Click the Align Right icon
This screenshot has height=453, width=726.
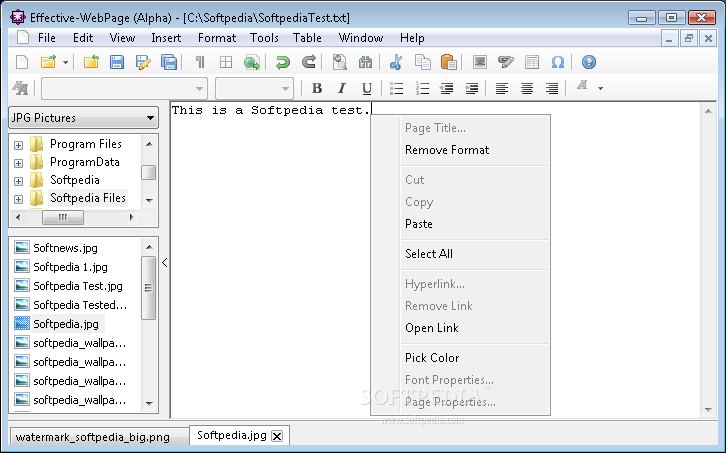coord(552,88)
